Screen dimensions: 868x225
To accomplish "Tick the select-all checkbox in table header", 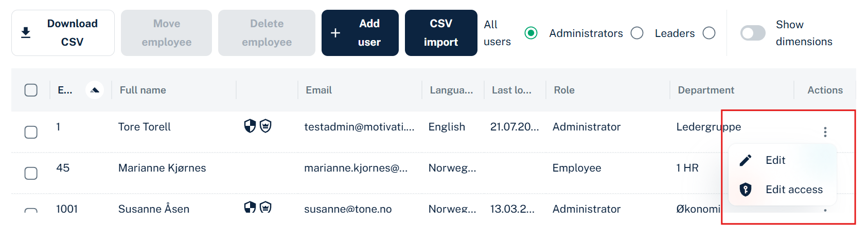I will [x=31, y=90].
